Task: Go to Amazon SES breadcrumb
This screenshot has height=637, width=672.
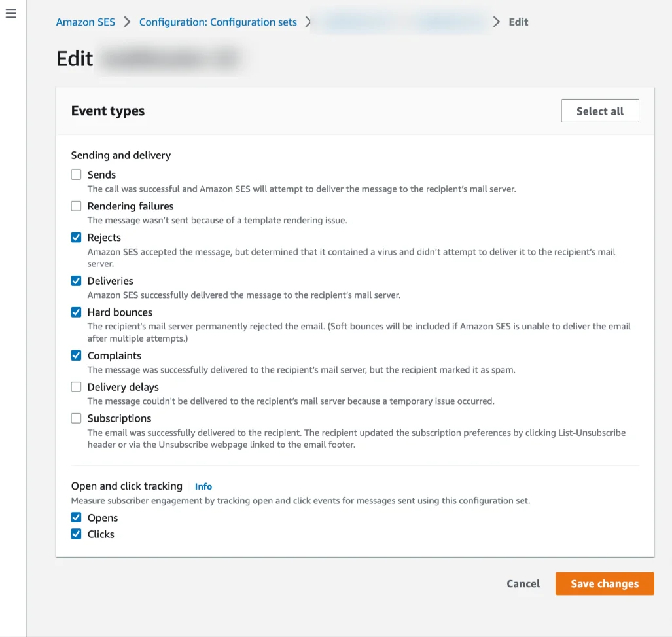Action: tap(85, 22)
